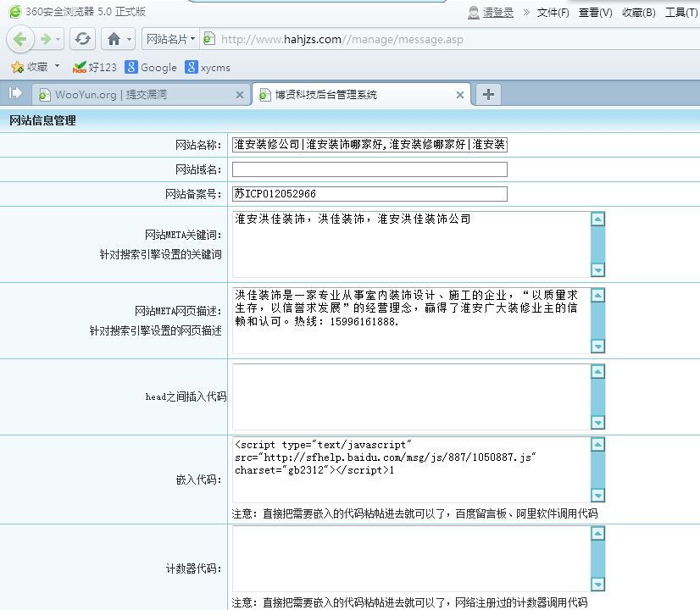This screenshot has height=610, width=700.
Task: Open the Google bookmark
Action: pos(151,68)
